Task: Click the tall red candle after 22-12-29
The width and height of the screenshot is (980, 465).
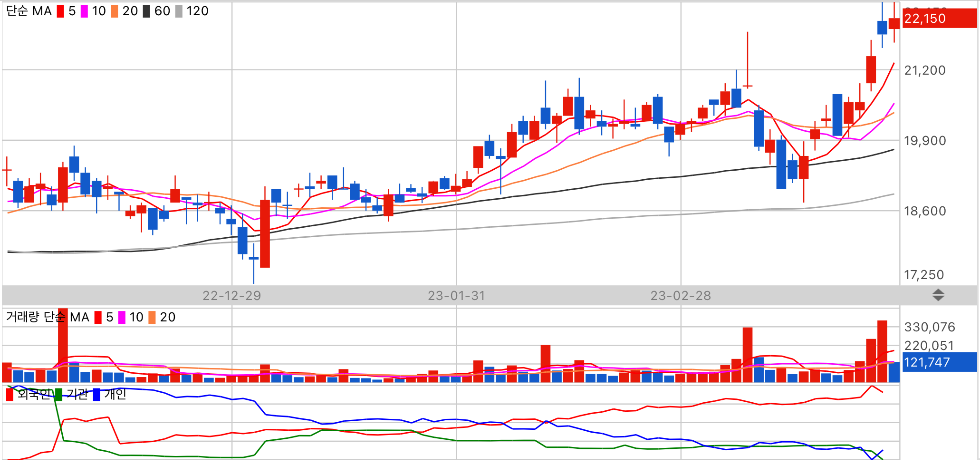Action: point(265,233)
